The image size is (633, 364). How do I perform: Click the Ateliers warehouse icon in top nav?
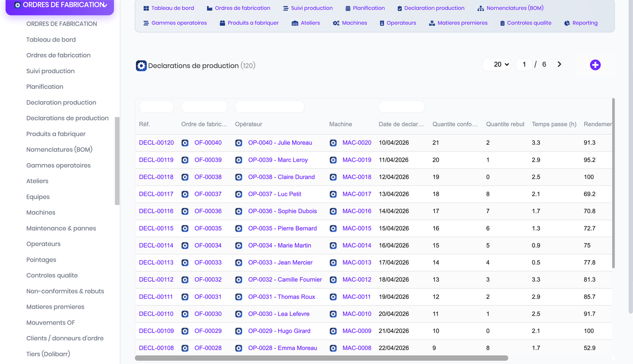[x=295, y=23]
